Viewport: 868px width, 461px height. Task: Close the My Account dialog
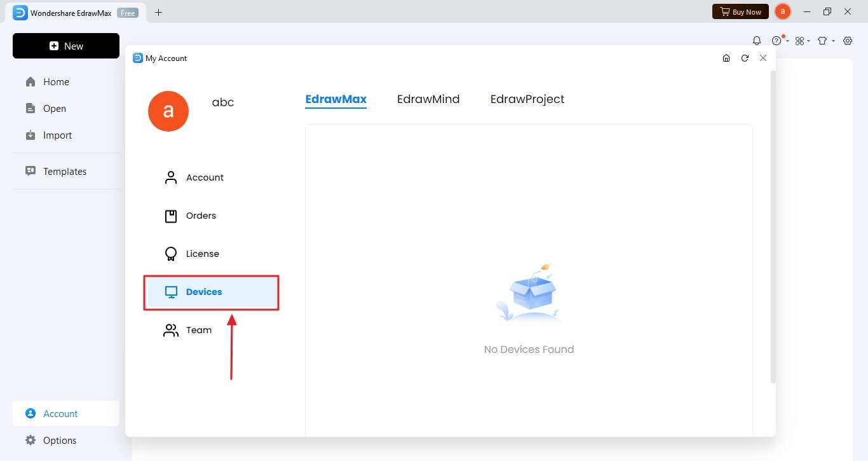pyautogui.click(x=763, y=58)
